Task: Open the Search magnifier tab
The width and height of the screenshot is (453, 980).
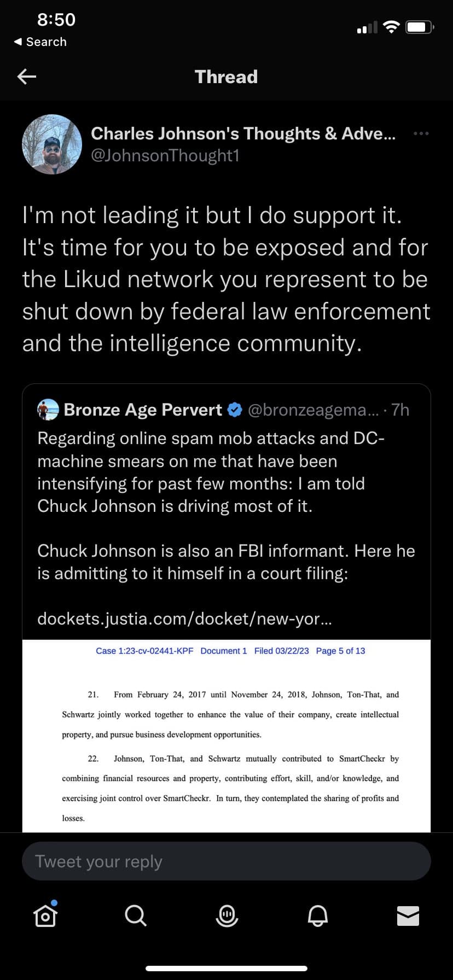Action: 136,915
